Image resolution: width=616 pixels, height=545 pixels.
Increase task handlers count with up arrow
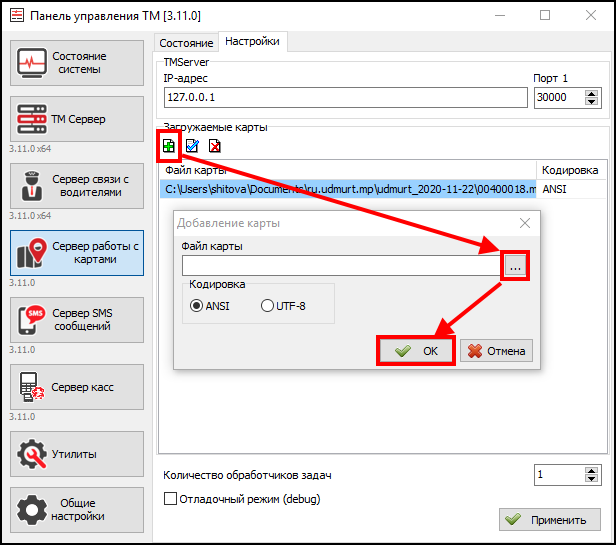(x=591, y=471)
